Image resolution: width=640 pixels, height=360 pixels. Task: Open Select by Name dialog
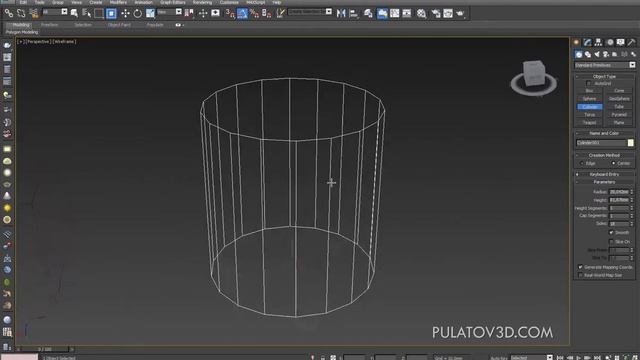click(x=87, y=13)
